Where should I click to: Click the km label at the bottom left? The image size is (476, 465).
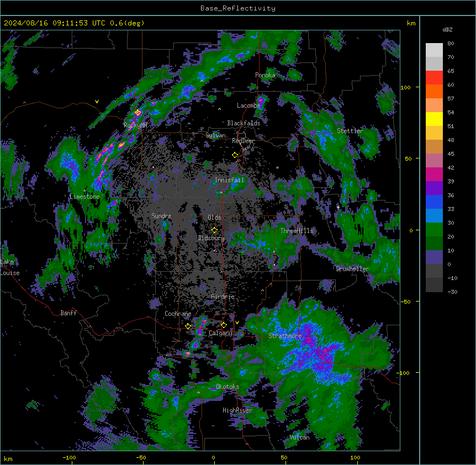click(x=8, y=458)
